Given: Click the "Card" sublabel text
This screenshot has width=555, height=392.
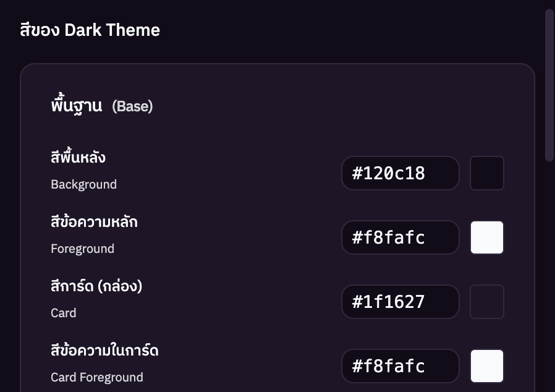Looking at the screenshot, I should (x=64, y=313).
